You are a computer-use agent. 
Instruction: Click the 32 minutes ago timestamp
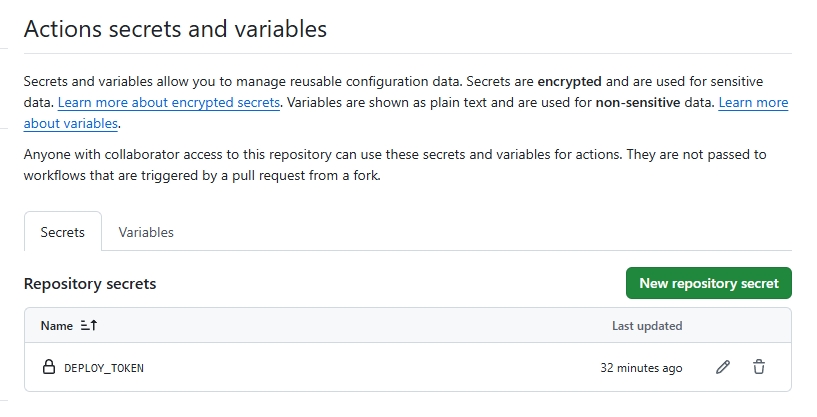click(641, 368)
